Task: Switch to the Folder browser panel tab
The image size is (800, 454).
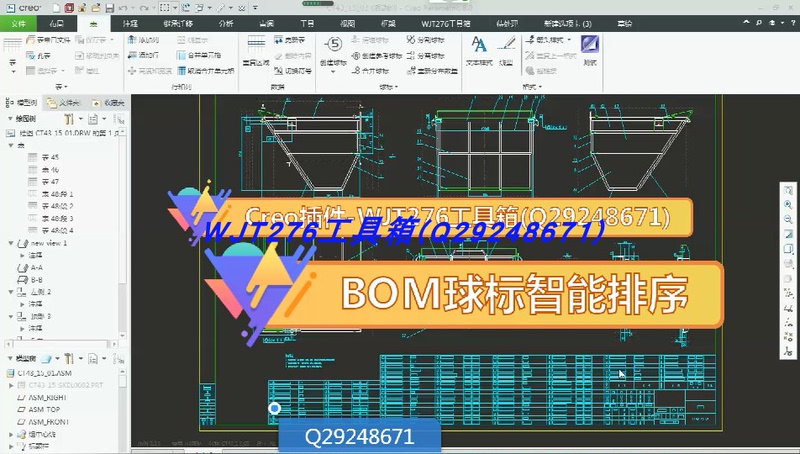Action: [x=64, y=103]
